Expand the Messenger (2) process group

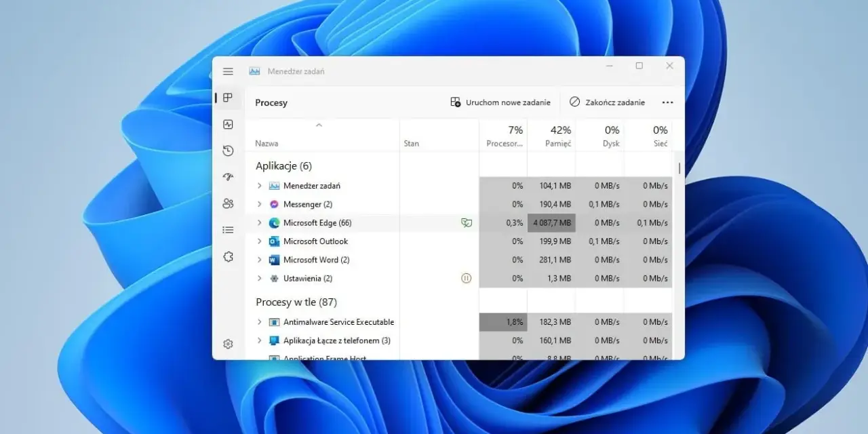click(x=259, y=204)
